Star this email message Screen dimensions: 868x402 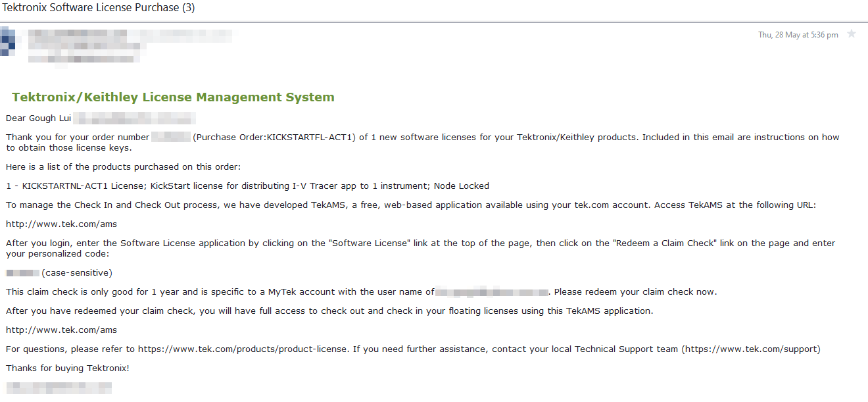coord(852,34)
